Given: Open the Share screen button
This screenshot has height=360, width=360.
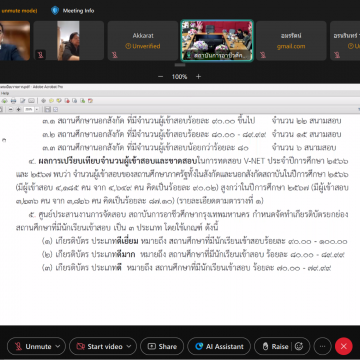Looking at the screenshot, I should (x=162, y=347).
